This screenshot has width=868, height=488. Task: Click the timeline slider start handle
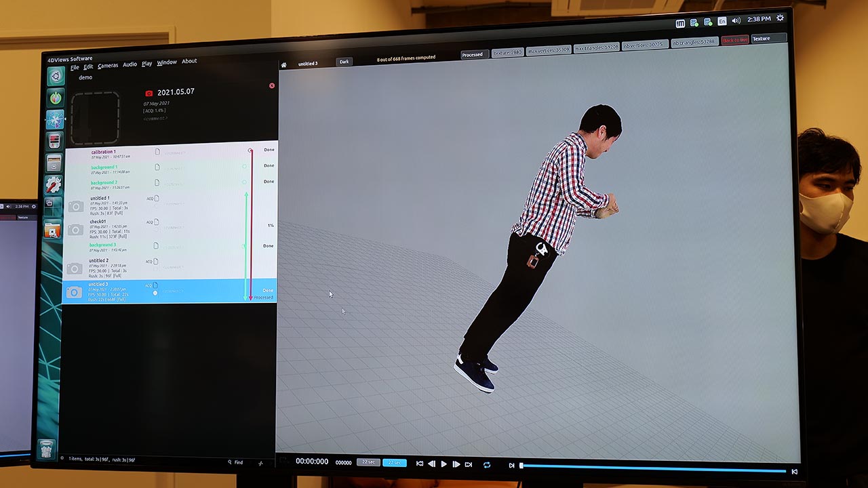coord(521,465)
